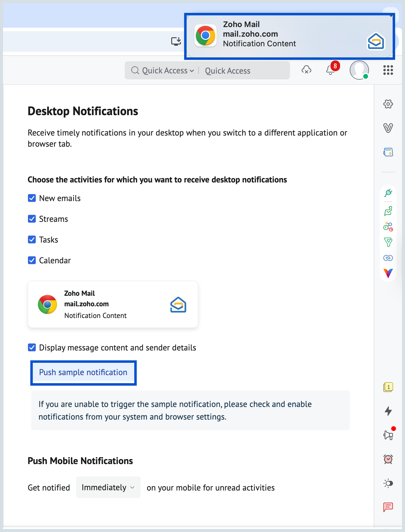Uncheck the New emails checkbox
405x532 pixels.
pos(32,198)
